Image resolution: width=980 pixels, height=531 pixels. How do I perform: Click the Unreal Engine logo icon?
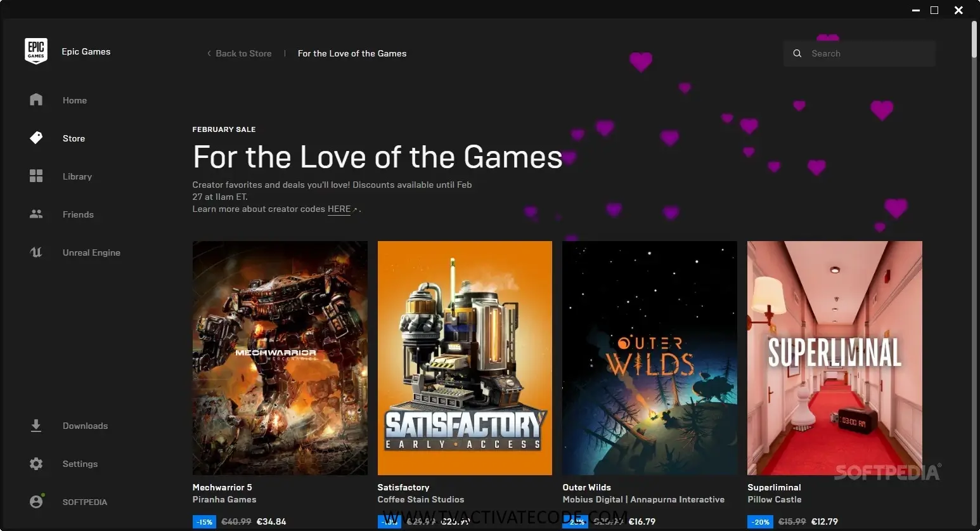point(36,252)
